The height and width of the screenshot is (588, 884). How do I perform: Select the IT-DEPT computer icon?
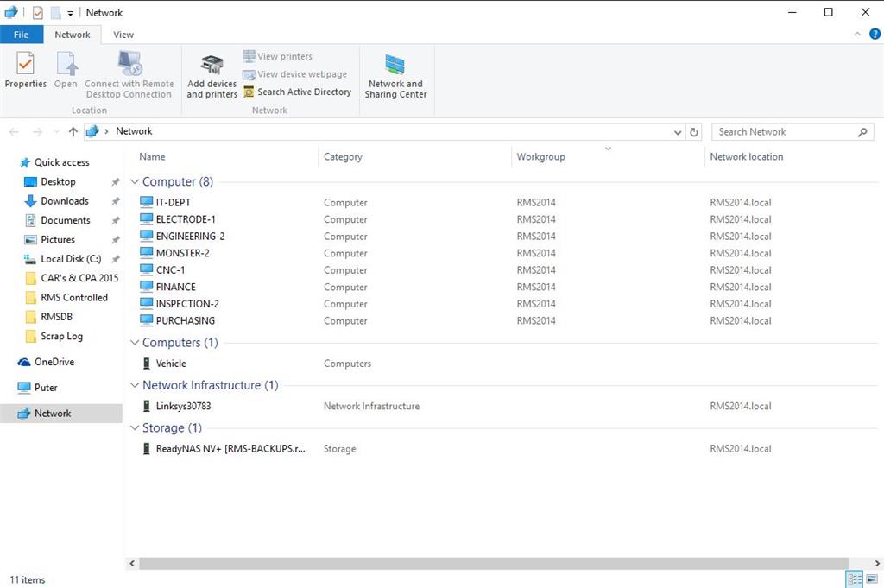[147, 202]
